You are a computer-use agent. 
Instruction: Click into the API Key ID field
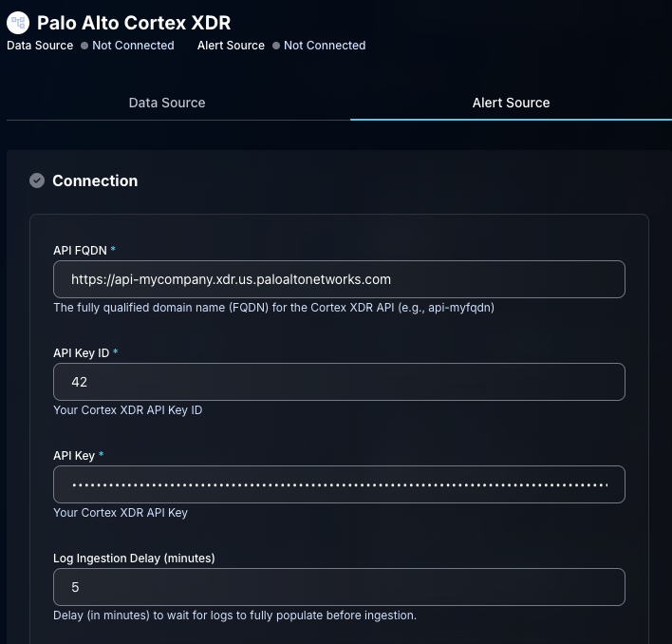(x=339, y=382)
